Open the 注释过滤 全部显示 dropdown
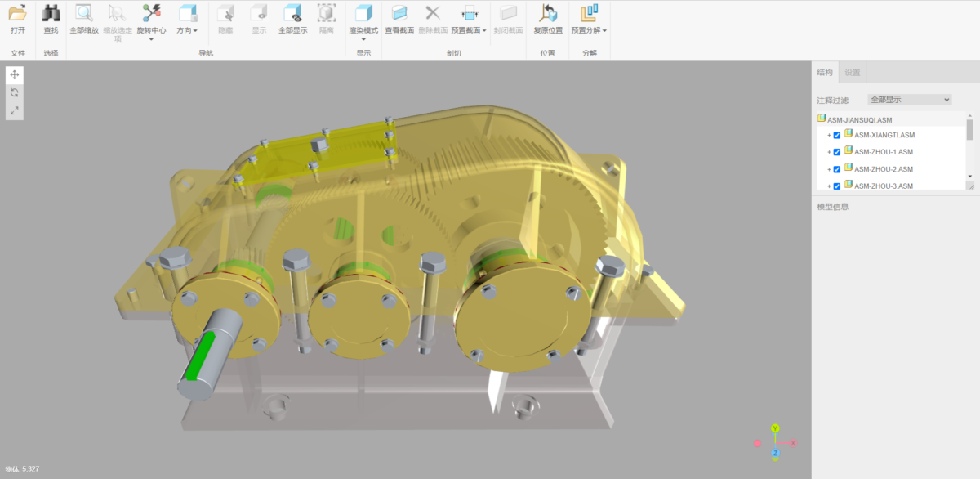Viewport: 980px width, 479px height. pos(909,100)
